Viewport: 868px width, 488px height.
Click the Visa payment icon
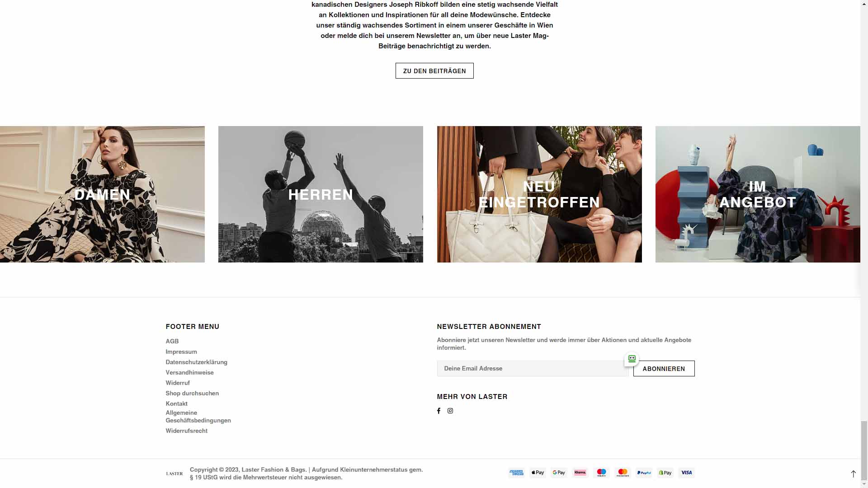[x=686, y=473]
